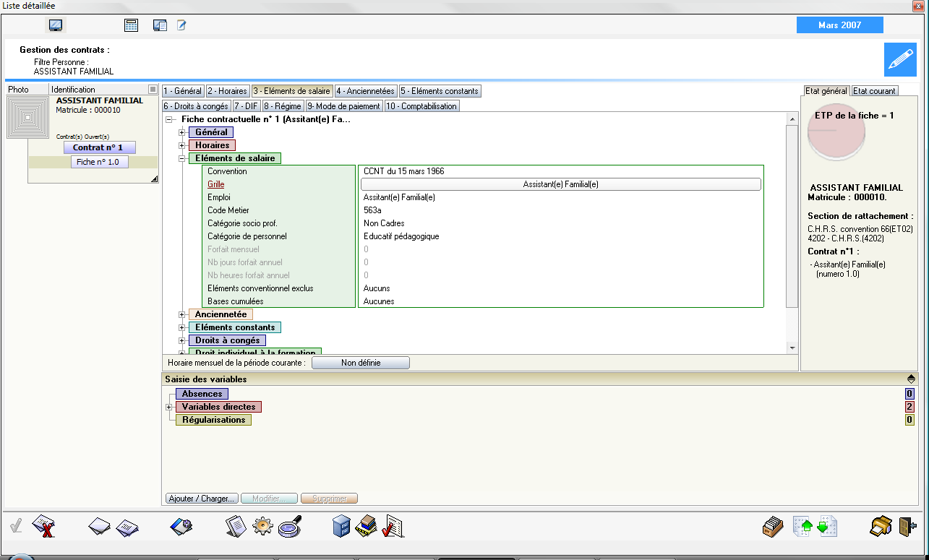Click the large blue pencil edit button

point(900,59)
